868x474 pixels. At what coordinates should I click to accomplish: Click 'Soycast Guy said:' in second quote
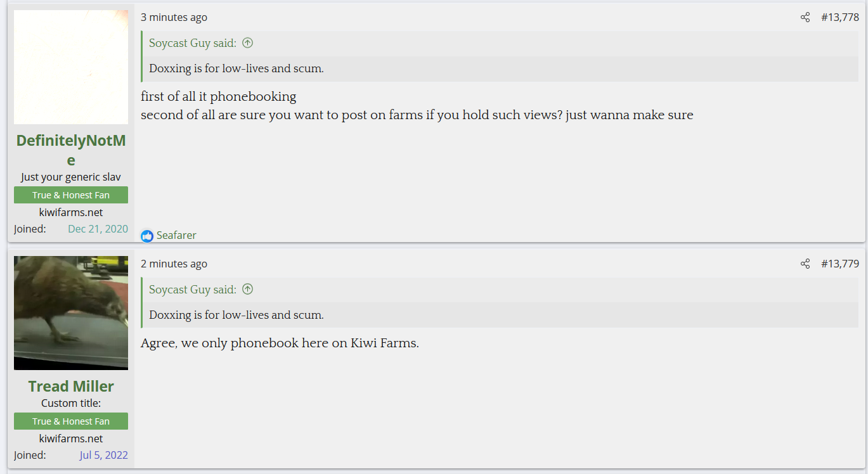pyautogui.click(x=193, y=290)
